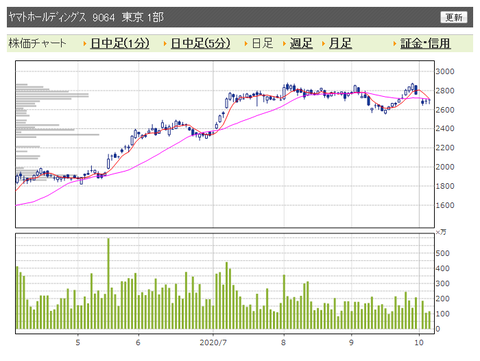Click the 2000 price axis label
Image resolution: width=480 pixels, height=361 pixels.
click(445, 167)
